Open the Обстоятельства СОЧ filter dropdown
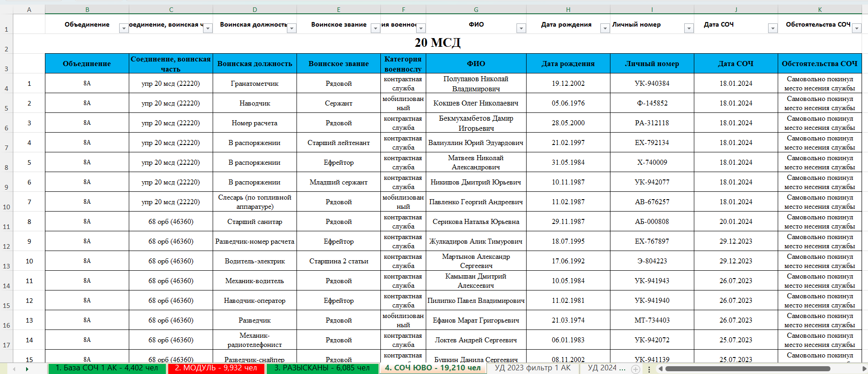 pos(857,28)
